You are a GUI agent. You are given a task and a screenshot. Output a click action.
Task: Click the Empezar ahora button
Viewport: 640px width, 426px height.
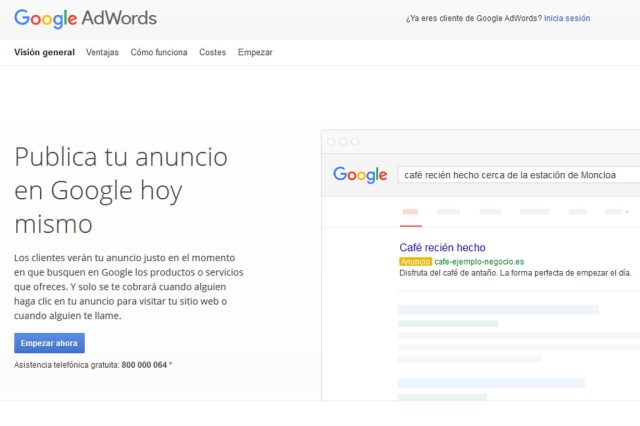(x=49, y=343)
